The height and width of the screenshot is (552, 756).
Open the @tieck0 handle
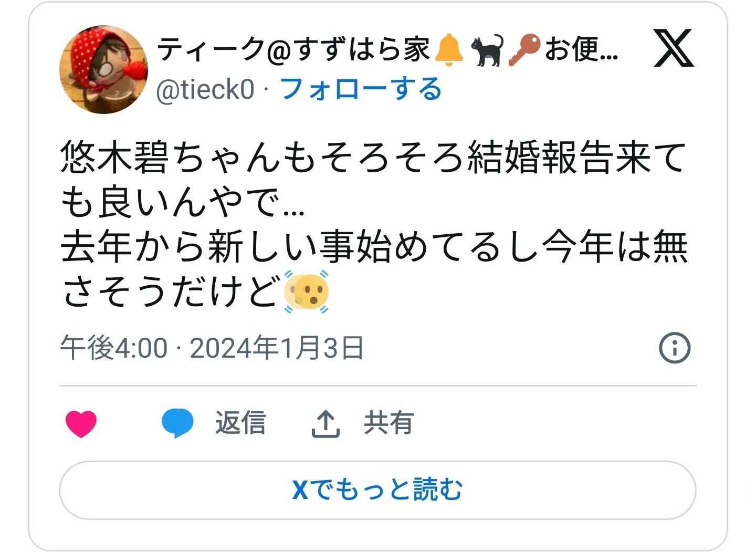(205, 89)
